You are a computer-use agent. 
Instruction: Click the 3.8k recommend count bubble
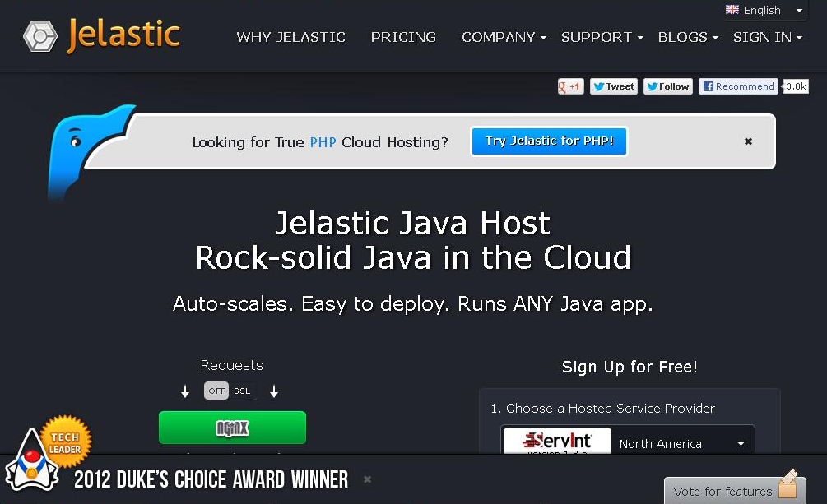point(796,86)
